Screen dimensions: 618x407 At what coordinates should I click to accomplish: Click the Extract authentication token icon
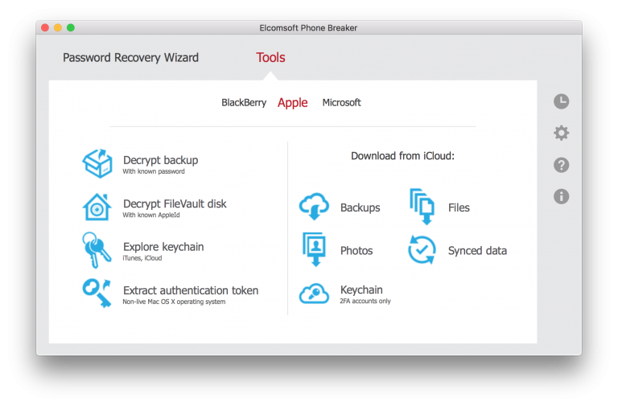(97, 293)
